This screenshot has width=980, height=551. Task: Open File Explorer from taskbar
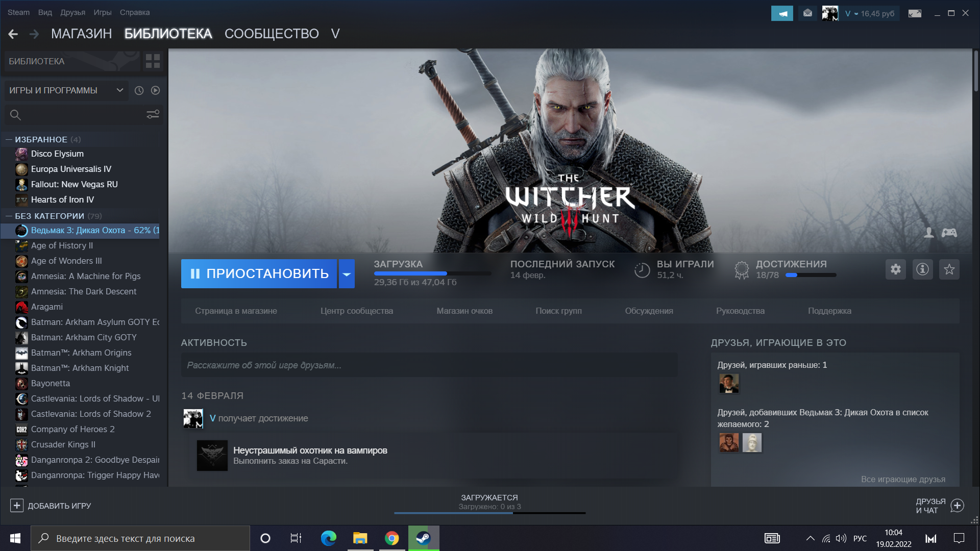pyautogui.click(x=360, y=538)
